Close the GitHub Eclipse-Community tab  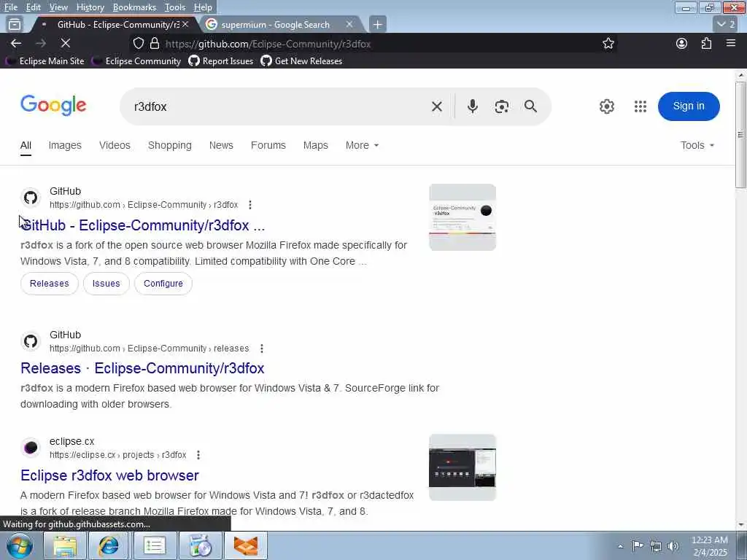(185, 24)
